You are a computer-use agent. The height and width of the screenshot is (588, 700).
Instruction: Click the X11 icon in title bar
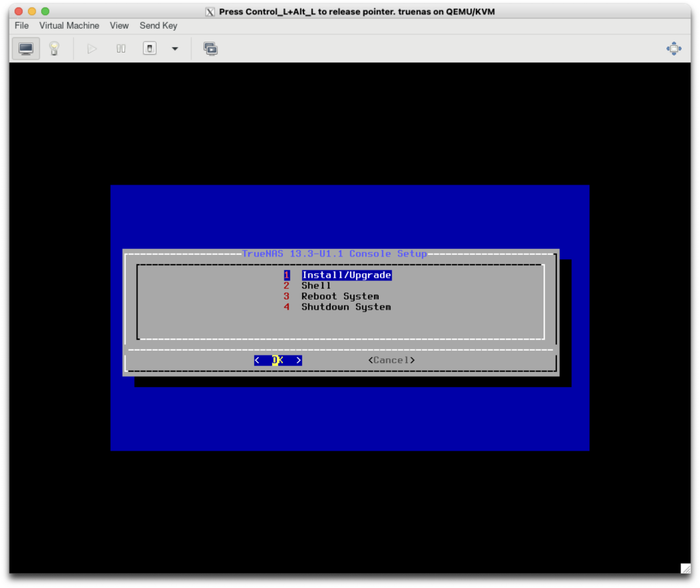click(211, 12)
